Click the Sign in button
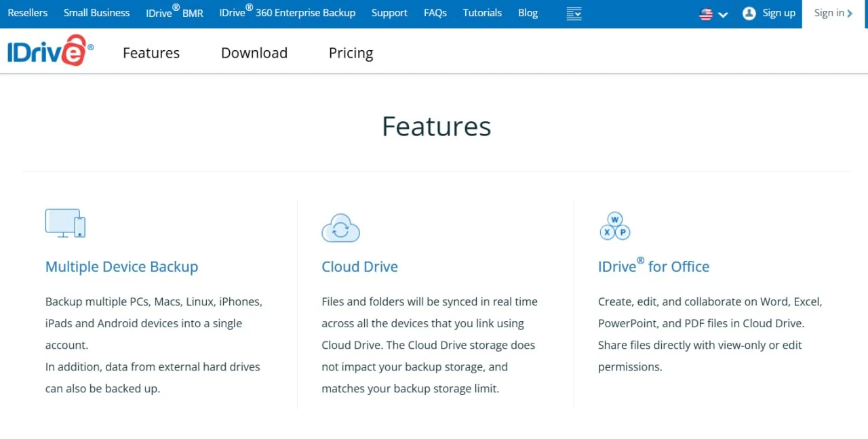The width and height of the screenshot is (868, 439). pos(833,13)
